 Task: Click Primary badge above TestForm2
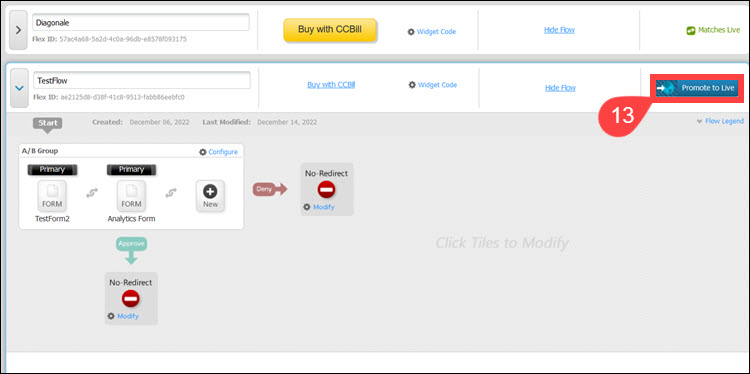53,169
